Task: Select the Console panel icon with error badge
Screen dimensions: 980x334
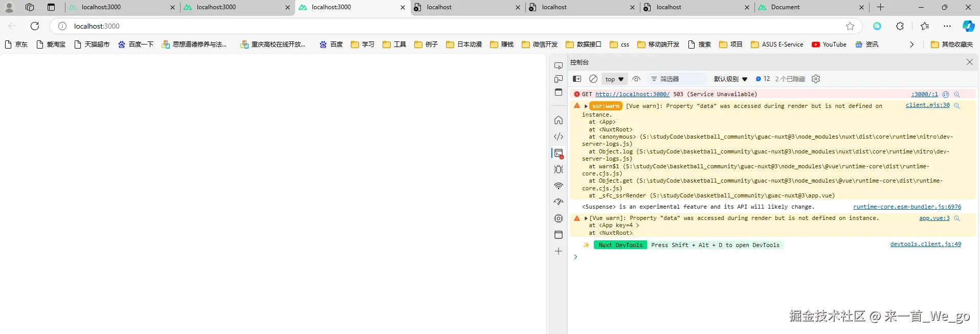Action: click(x=559, y=153)
